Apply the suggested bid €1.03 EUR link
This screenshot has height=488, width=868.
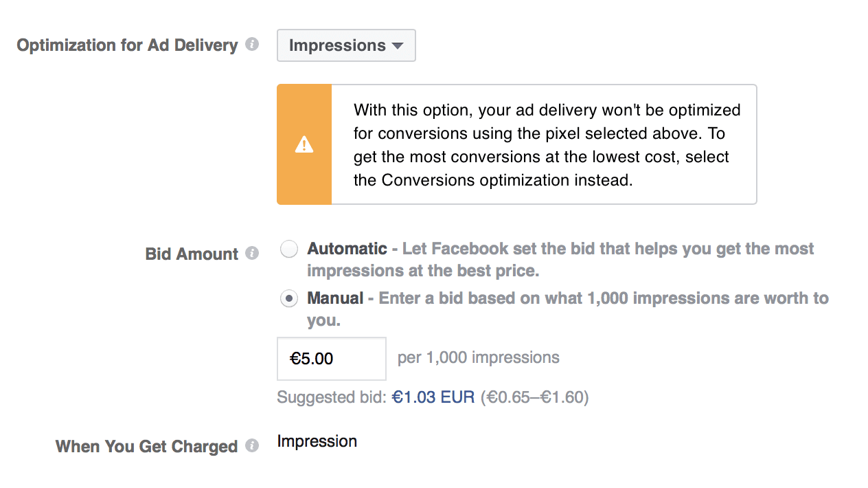pyautogui.click(x=433, y=397)
